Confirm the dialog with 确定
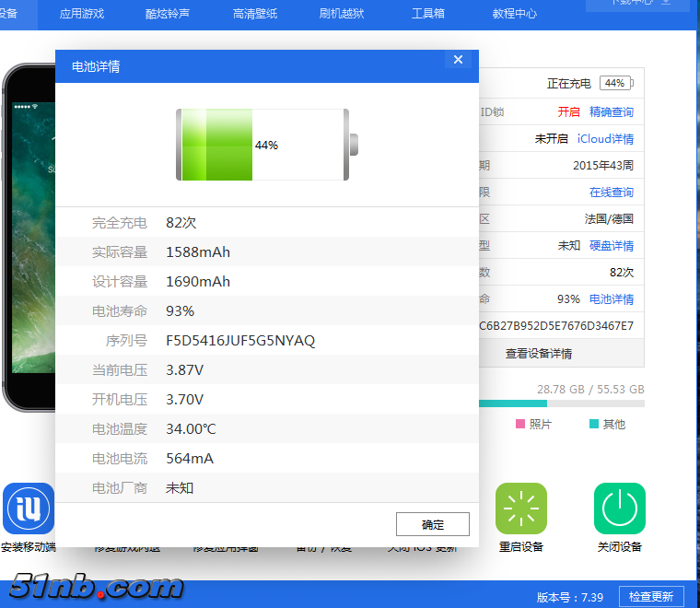Viewport: 700px width, 608px height. (432, 524)
